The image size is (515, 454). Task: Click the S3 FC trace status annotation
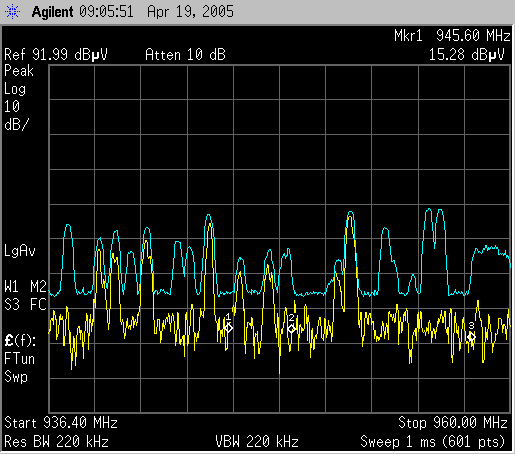25,304
